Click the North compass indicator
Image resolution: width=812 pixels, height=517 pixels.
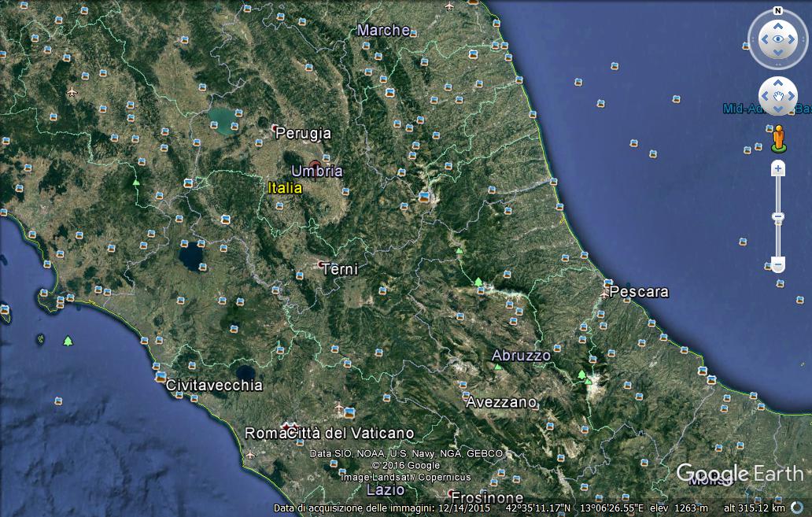coord(777,11)
